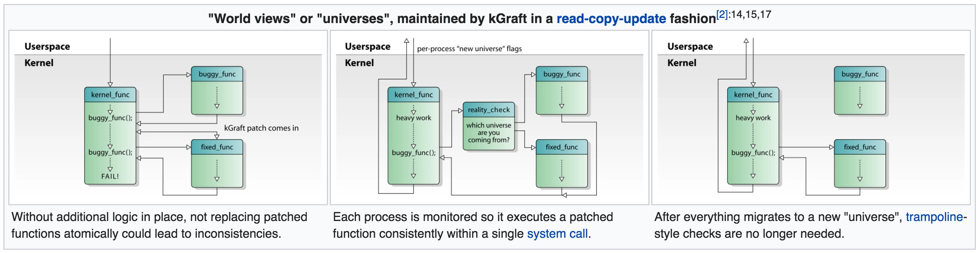Follow the system call link

coord(557,233)
